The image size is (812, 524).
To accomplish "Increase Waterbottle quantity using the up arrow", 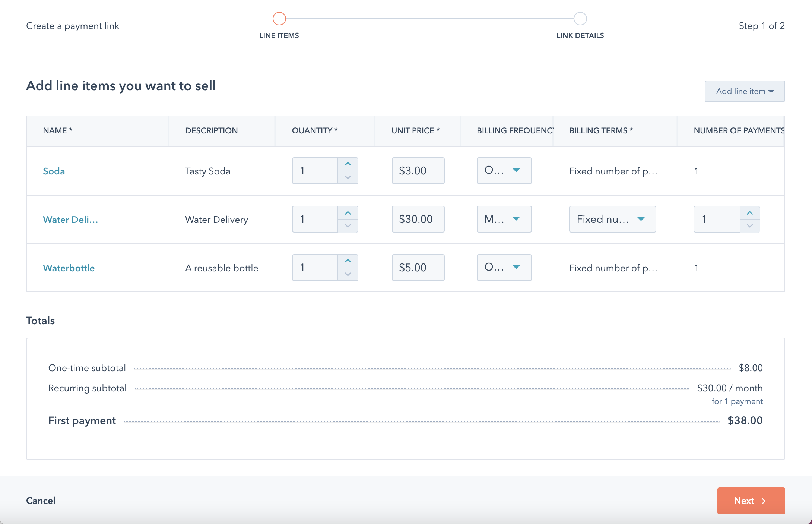I will point(348,261).
